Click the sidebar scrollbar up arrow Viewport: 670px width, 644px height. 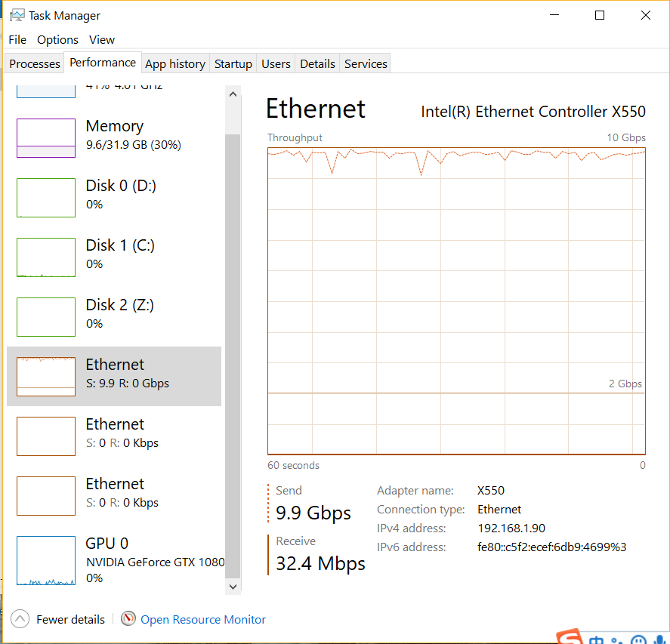click(x=233, y=94)
